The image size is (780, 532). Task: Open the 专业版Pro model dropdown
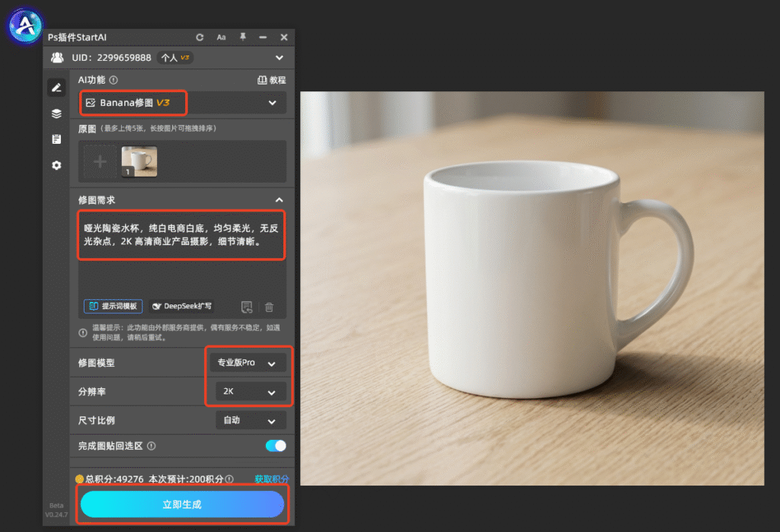tap(248, 362)
